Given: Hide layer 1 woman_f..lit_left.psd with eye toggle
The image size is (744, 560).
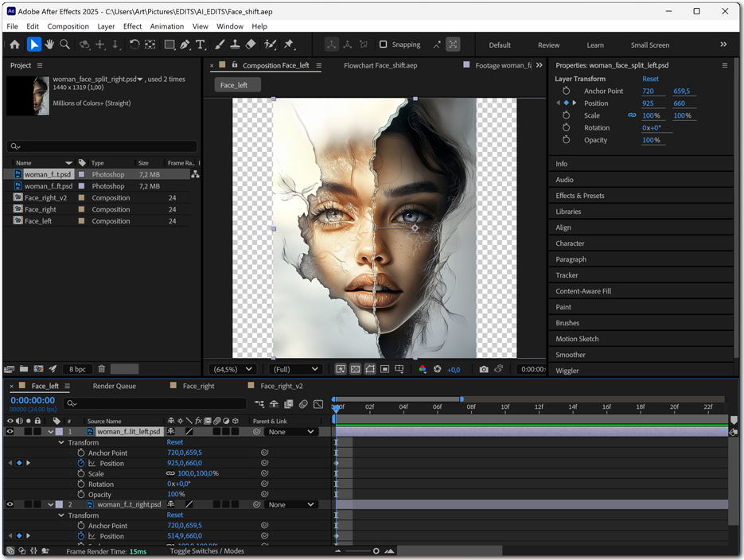Looking at the screenshot, I should pos(10,432).
